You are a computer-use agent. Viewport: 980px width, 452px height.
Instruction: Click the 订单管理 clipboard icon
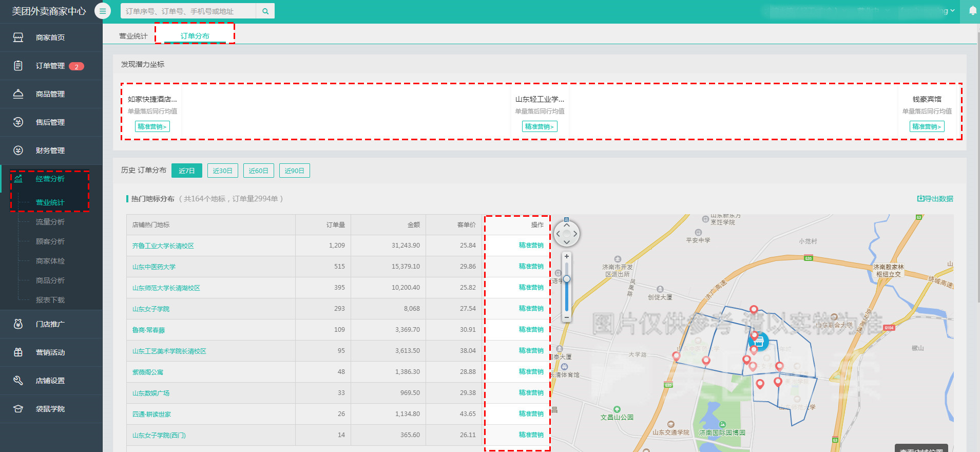point(18,66)
